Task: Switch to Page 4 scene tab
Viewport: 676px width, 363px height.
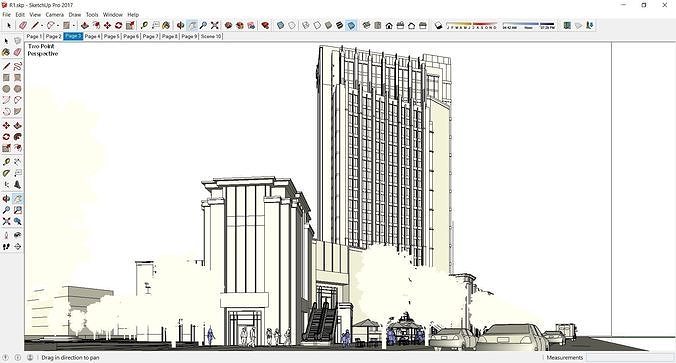Action: (92, 36)
